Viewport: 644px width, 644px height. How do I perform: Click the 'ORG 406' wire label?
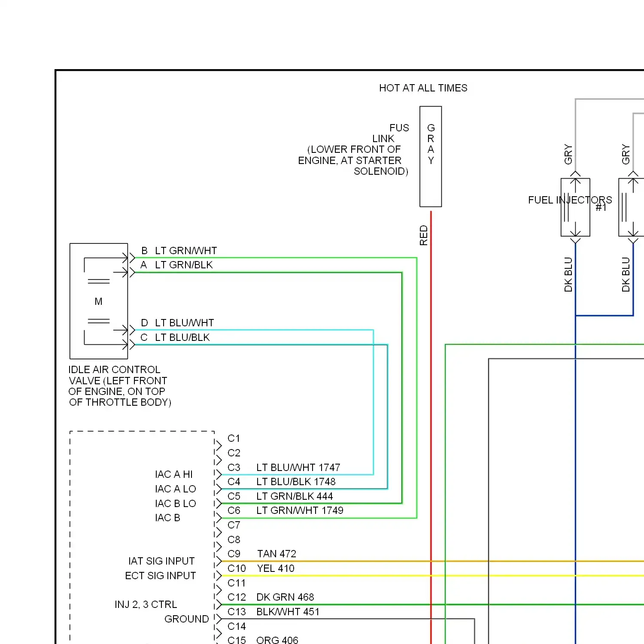click(x=277, y=640)
